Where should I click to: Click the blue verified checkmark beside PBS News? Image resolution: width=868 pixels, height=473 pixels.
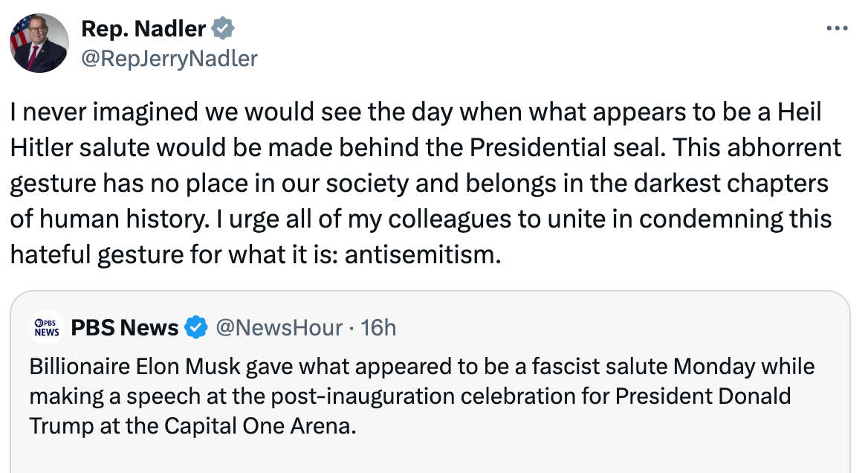(195, 327)
